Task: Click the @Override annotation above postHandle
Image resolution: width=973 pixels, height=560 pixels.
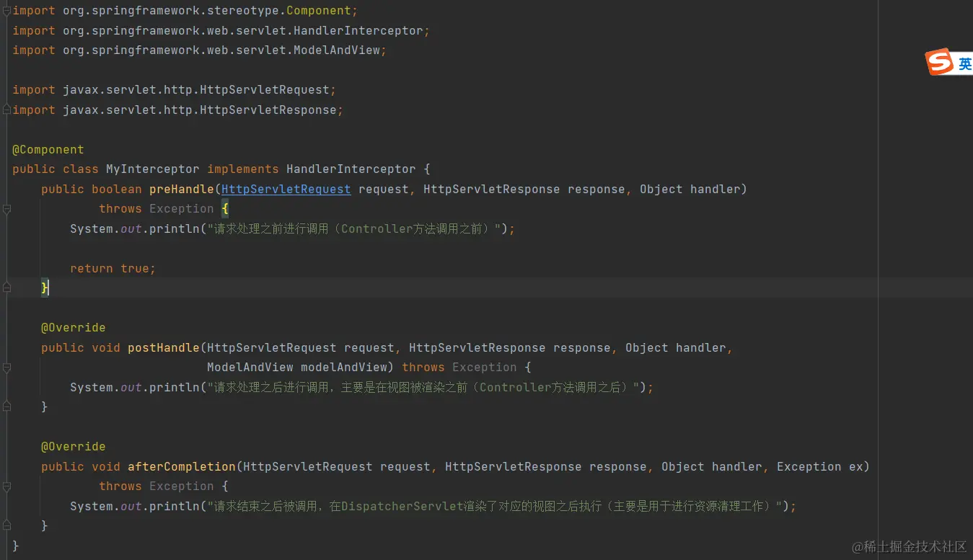Action: (x=74, y=328)
